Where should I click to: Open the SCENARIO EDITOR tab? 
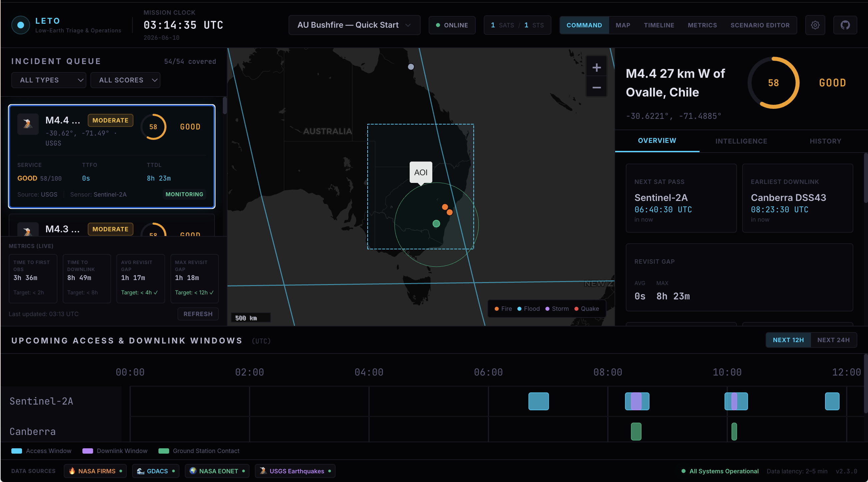pos(760,25)
